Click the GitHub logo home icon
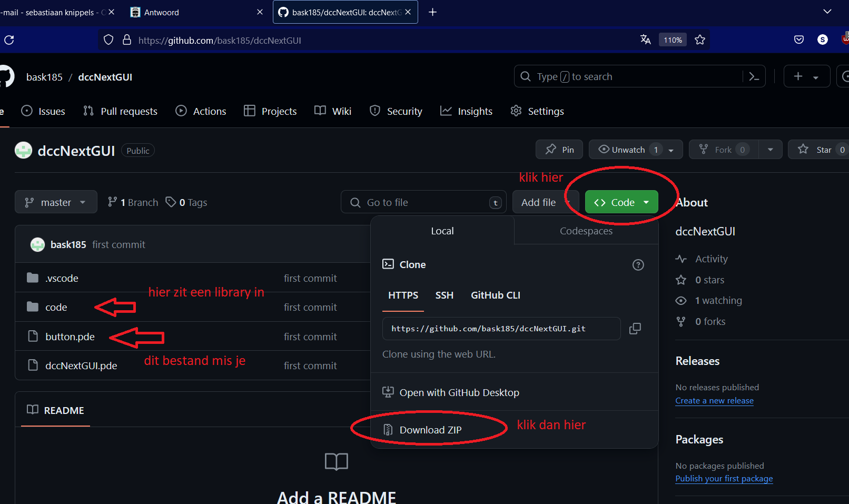Image resolution: width=849 pixels, height=504 pixels. [6, 77]
